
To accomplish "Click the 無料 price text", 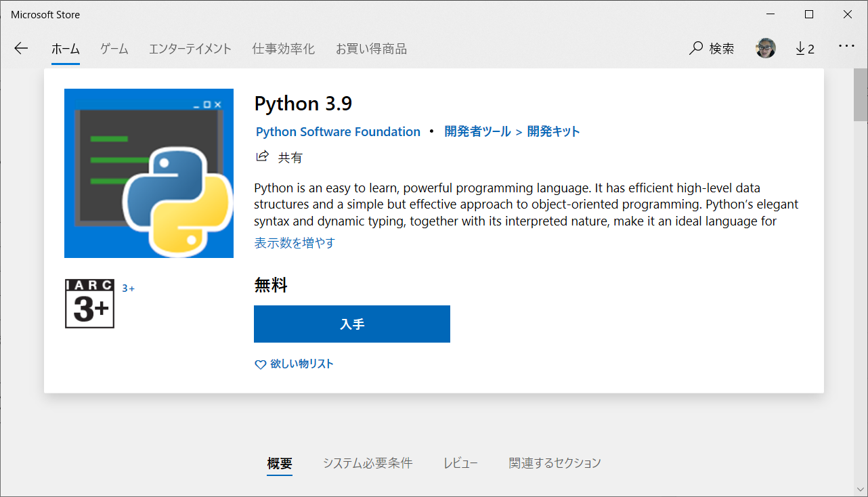I will click(x=271, y=286).
